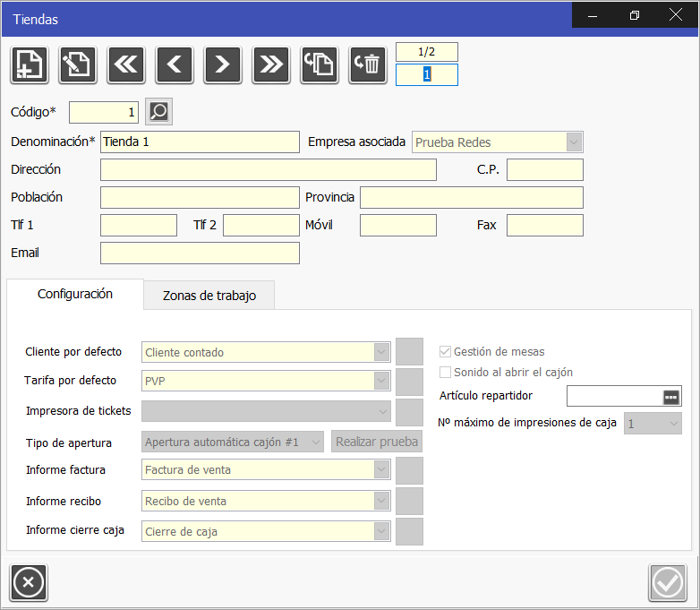
Task: Click the cancel X button at bottom
Action: 29,583
